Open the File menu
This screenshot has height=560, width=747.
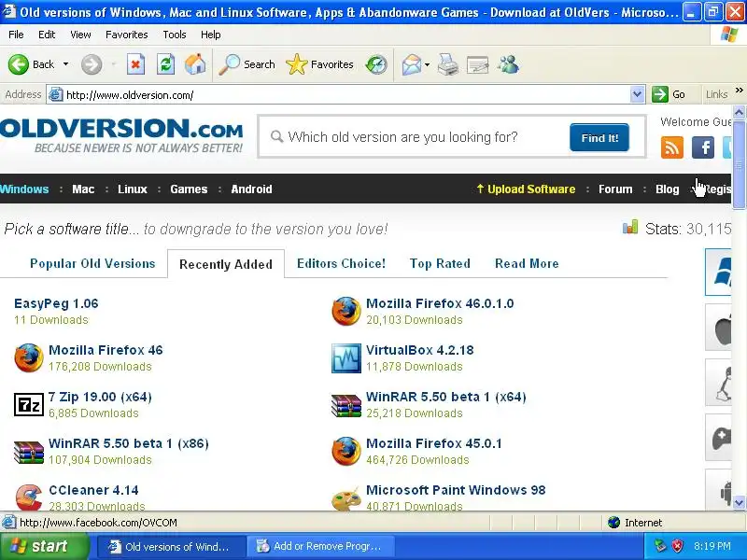[x=16, y=35]
